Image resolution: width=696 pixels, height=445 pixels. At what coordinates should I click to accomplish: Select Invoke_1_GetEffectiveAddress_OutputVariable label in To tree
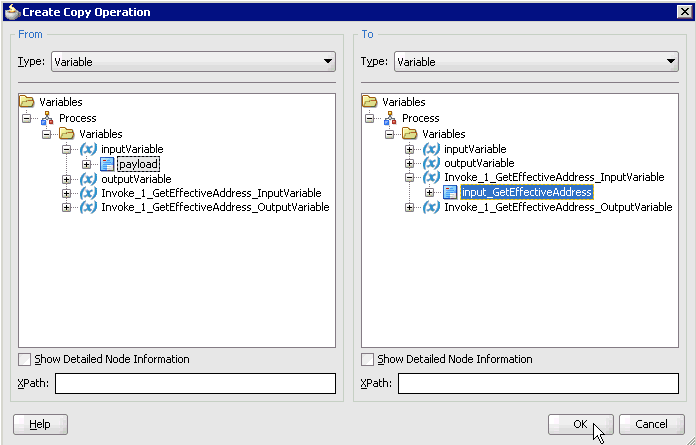(x=558, y=207)
